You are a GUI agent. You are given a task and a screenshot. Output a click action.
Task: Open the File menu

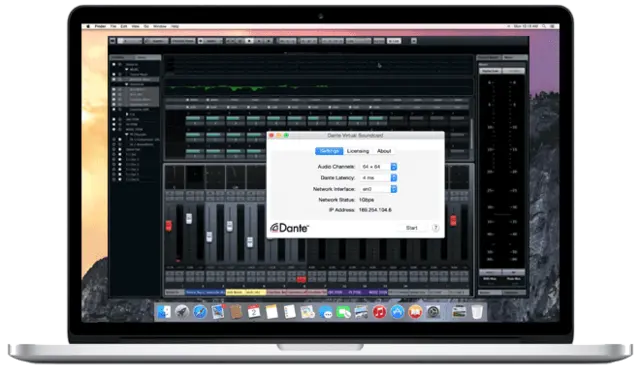(x=113, y=26)
